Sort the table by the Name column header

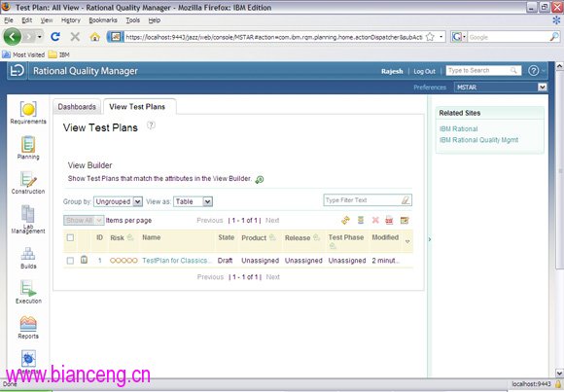coord(151,237)
